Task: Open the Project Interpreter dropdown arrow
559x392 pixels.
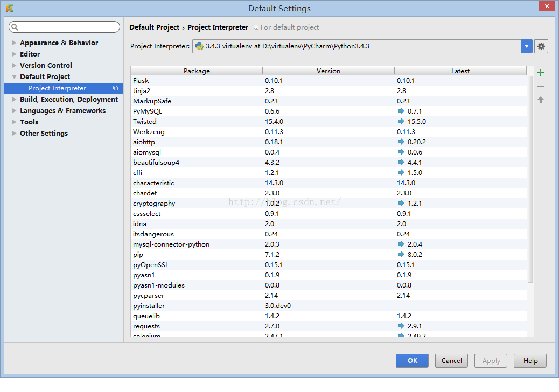Action: pyautogui.click(x=527, y=46)
